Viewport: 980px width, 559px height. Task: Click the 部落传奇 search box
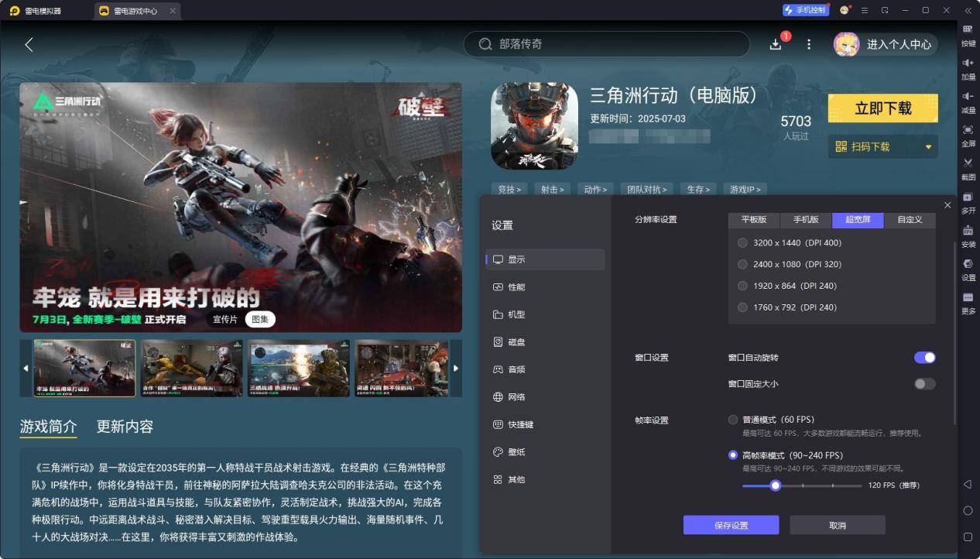point(606,44)
